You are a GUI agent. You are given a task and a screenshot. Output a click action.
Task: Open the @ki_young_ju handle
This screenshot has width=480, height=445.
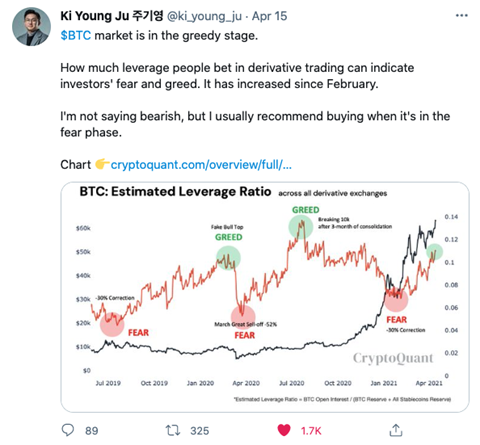(204, 16)
